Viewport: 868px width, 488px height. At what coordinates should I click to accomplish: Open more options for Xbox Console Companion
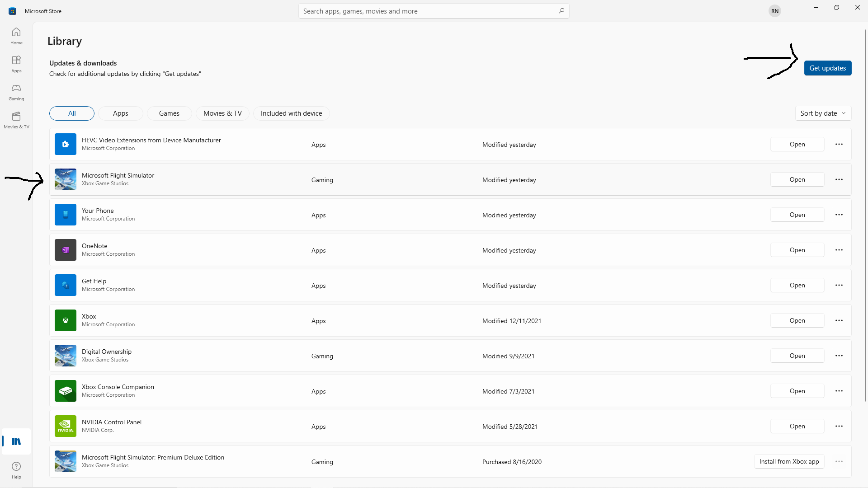point(839,391)
